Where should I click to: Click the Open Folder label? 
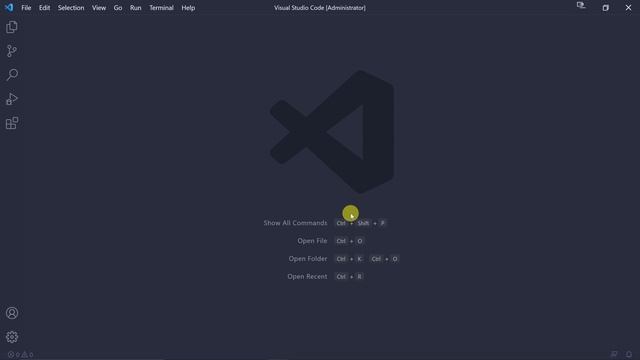[x=308, y=259]
